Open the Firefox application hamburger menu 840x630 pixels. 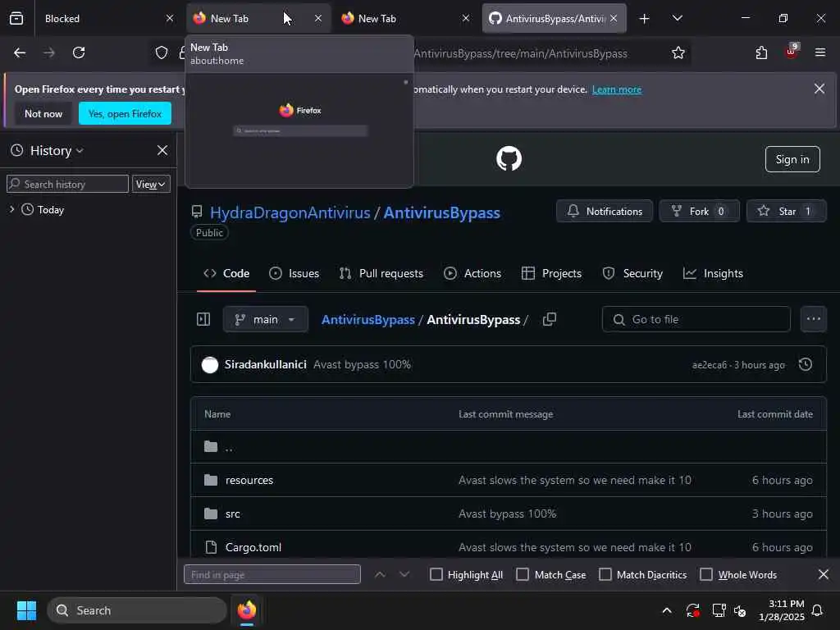click(820, 52)
